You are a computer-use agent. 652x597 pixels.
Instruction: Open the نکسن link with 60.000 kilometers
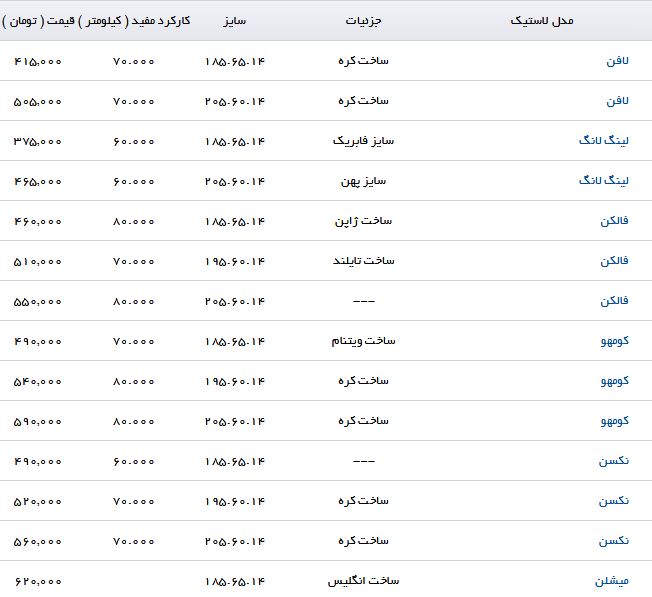click(x=614, y=461)
